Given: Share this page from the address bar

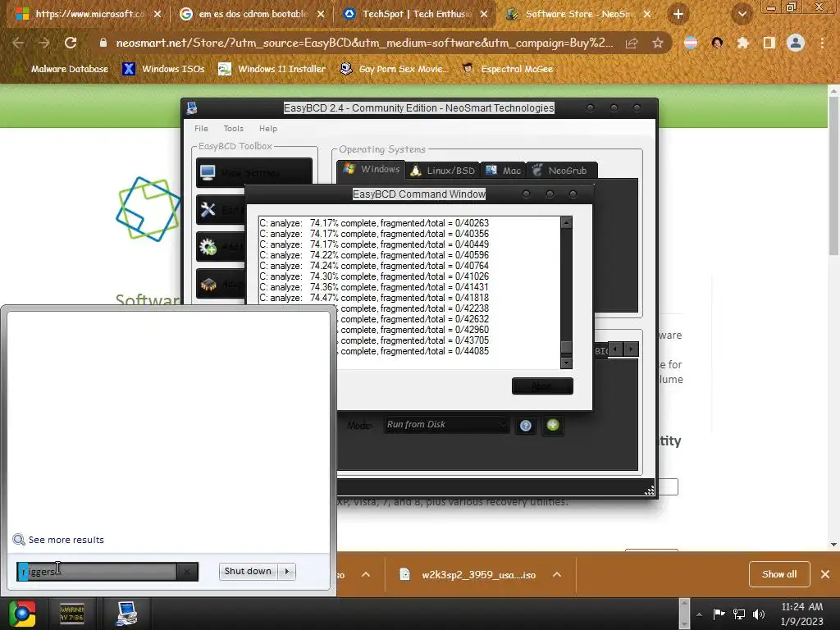Looking at the screenshot, I should pos(632,43).
